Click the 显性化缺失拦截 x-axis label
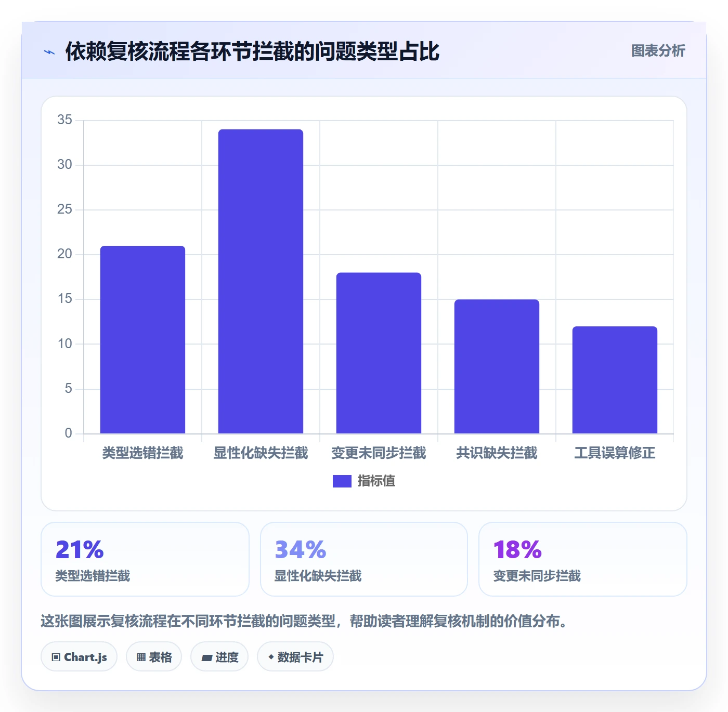The height and width of the screenshot is (712, 728). pyautogui.click(x=261, y=453)
